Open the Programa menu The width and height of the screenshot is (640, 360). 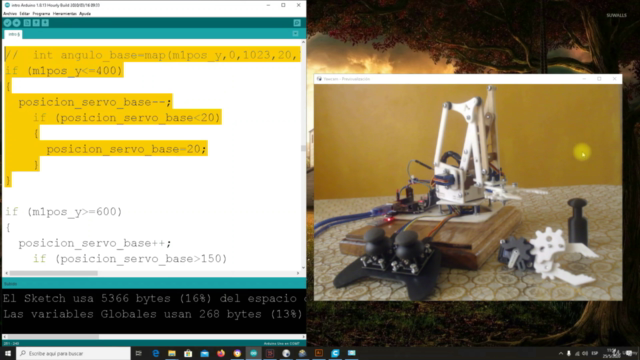(x=41, y=13)
